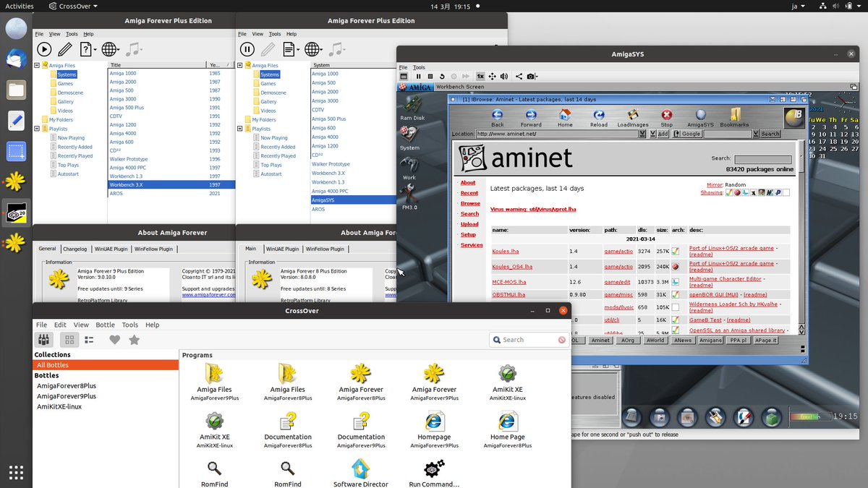The height and width of the screenshot is (488, 868).
Task: Open View menu in left Amiga Forever
Action: coord(55,34)
